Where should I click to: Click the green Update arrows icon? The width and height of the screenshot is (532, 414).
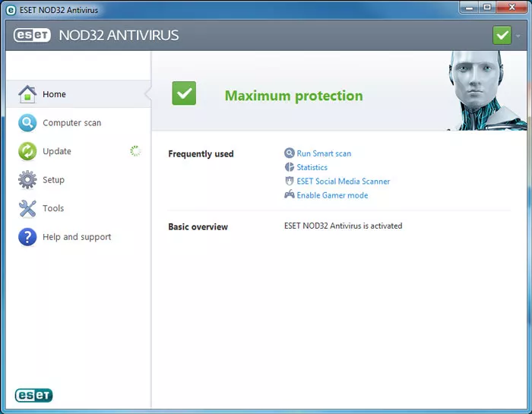coord(27,151)
